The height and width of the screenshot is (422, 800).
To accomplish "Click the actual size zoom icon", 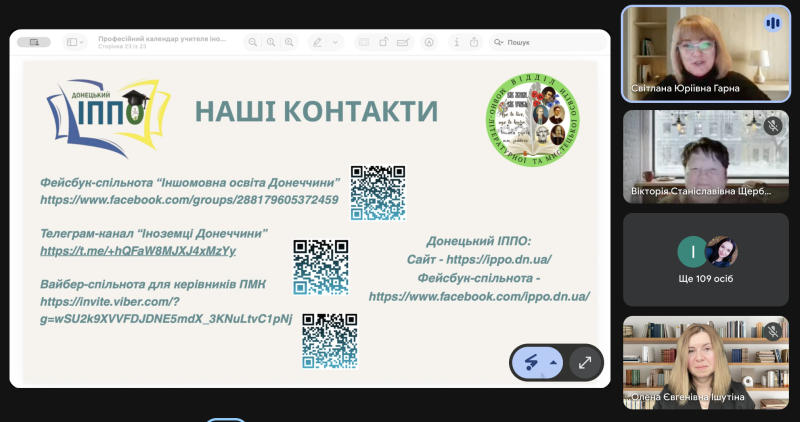I will 271,42.
